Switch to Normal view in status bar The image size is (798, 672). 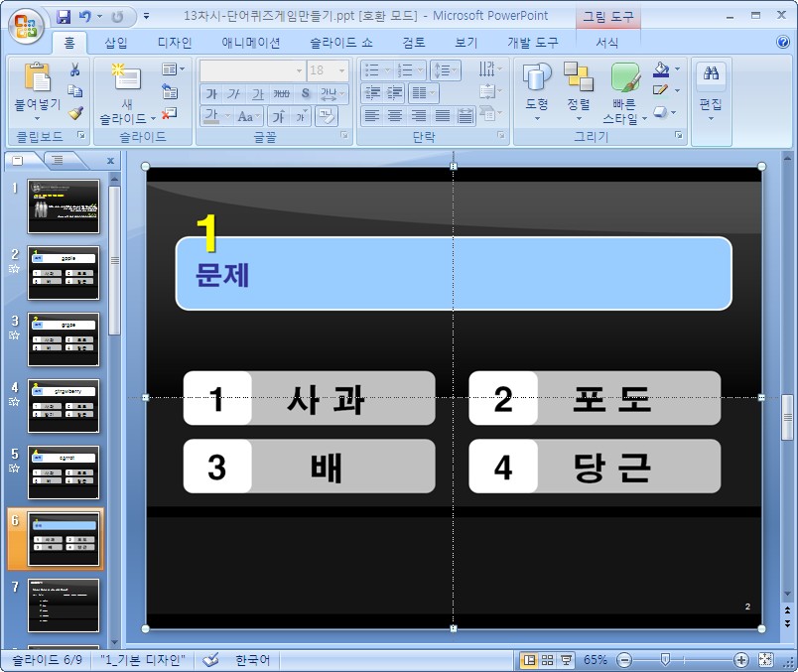point(530,660)
